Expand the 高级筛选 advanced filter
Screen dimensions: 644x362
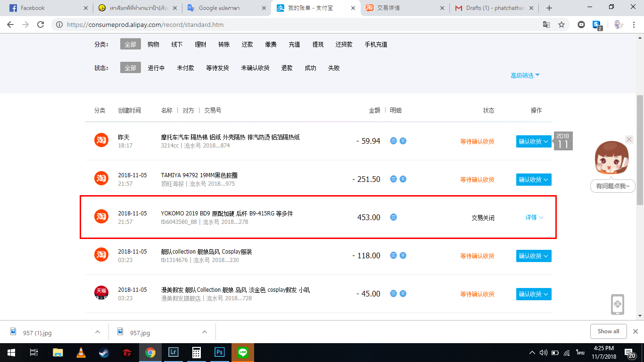(x=525, y=75)
